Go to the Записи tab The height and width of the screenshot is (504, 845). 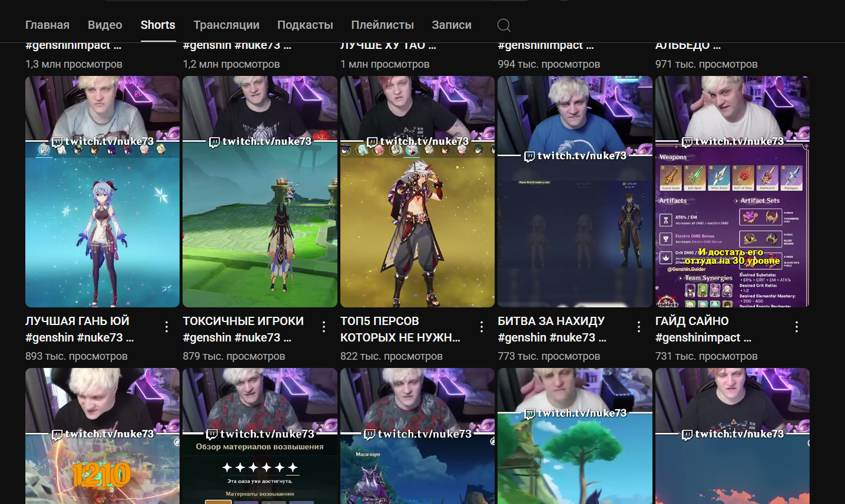pos(452,25)
